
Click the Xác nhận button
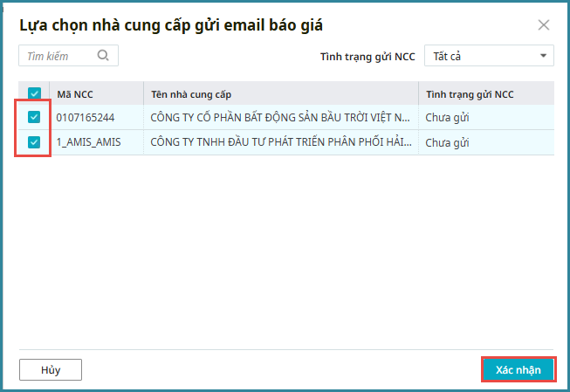coord(518,370)
